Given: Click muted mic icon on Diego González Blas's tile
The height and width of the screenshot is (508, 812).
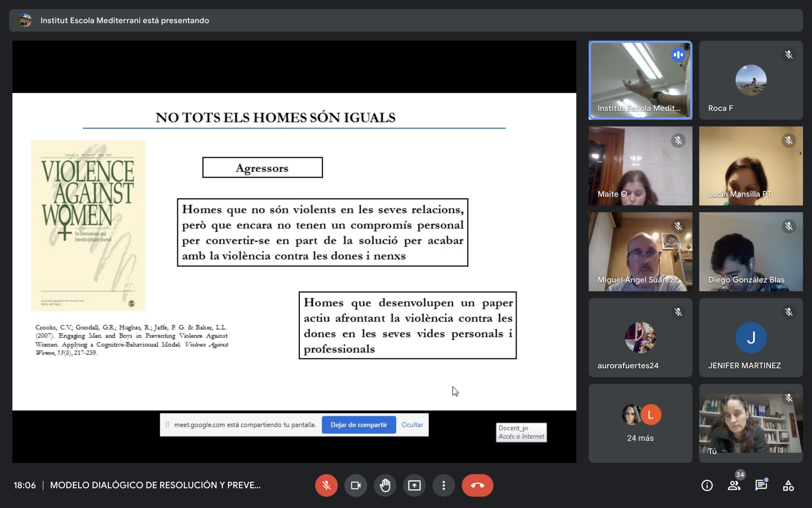Looking at the screenshot, I should (x=789, y=226).
